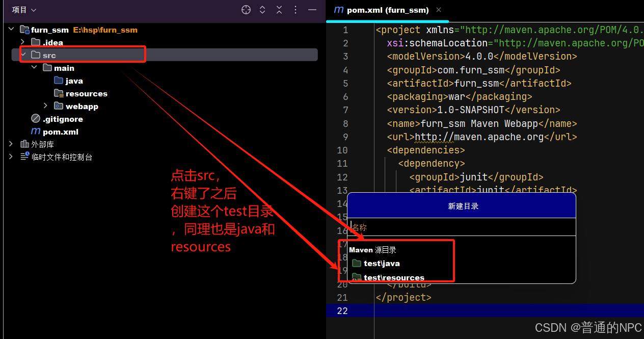Select the java source folder icon
Screen dimensions: 644x339
tap(59, 81)
